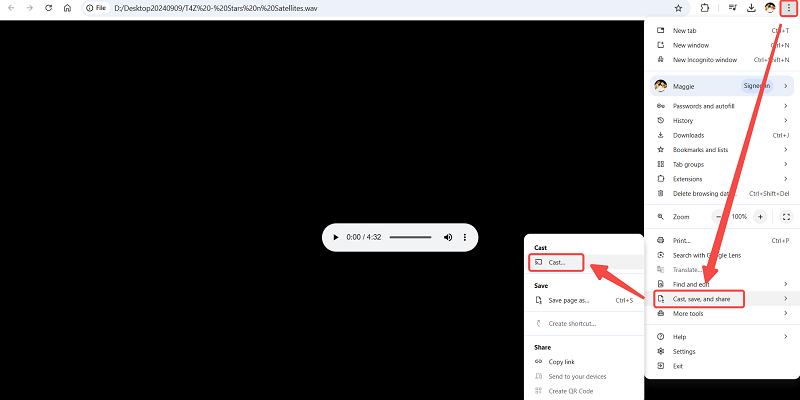This screenshot has width=800, height=400.
Task: Bookmark this page with star icon
Action: [678, 8]
